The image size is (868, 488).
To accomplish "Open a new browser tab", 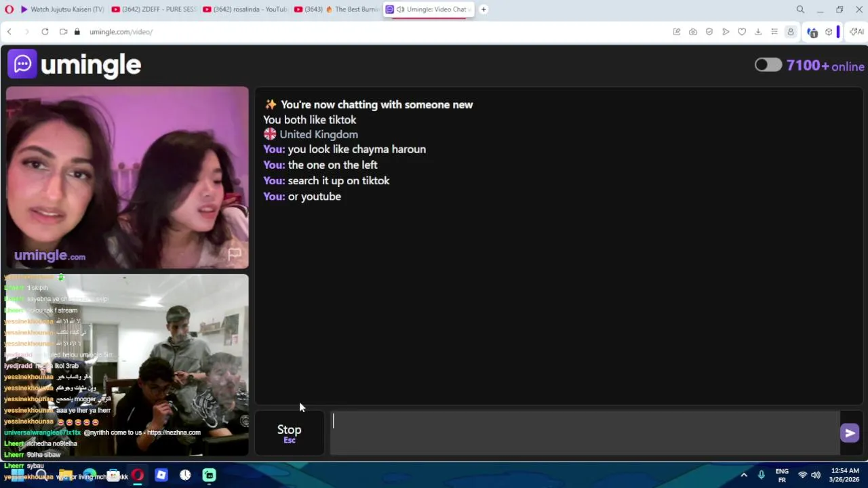I will coord(484,9).
